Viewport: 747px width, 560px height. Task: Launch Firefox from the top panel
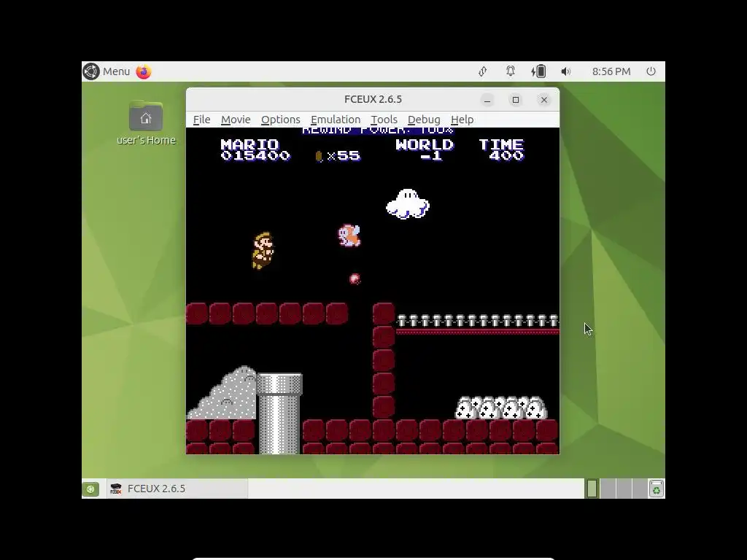click(x=144, y=71)
